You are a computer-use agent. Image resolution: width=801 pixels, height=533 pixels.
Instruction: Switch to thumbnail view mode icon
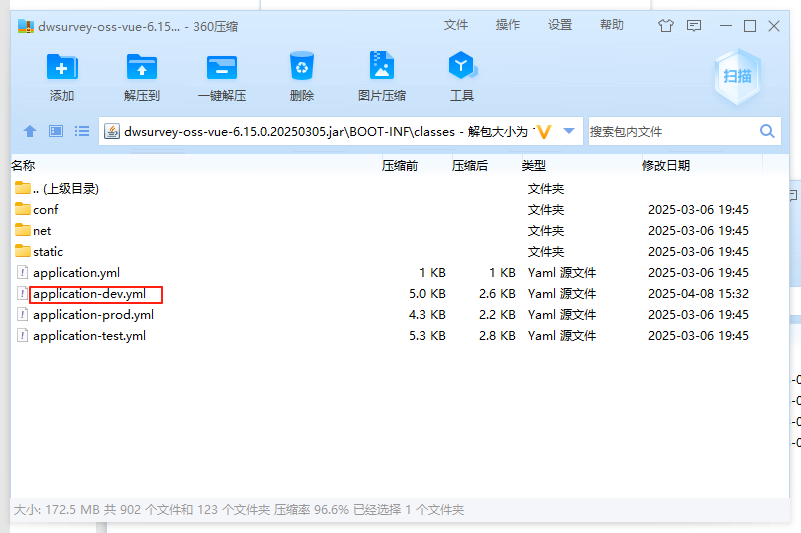(56, 131)
